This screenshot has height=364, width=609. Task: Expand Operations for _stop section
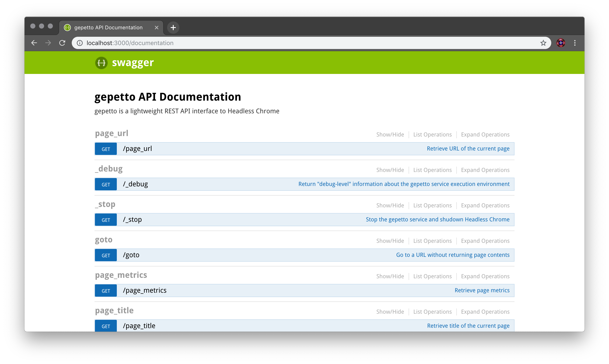(485, 205)
